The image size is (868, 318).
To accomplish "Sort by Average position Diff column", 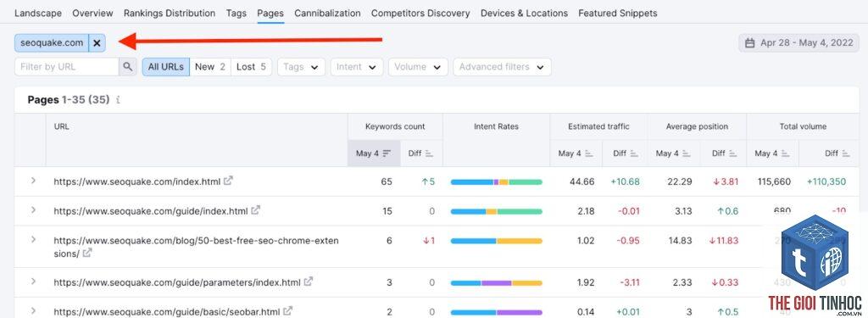I will [x=724, y=153].
